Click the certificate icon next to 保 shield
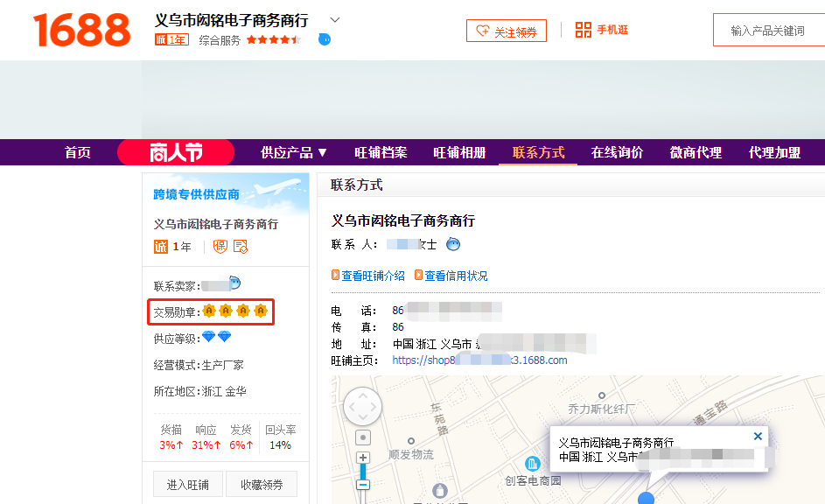Screen dimensions: 825x504 [x=241, y=246]
